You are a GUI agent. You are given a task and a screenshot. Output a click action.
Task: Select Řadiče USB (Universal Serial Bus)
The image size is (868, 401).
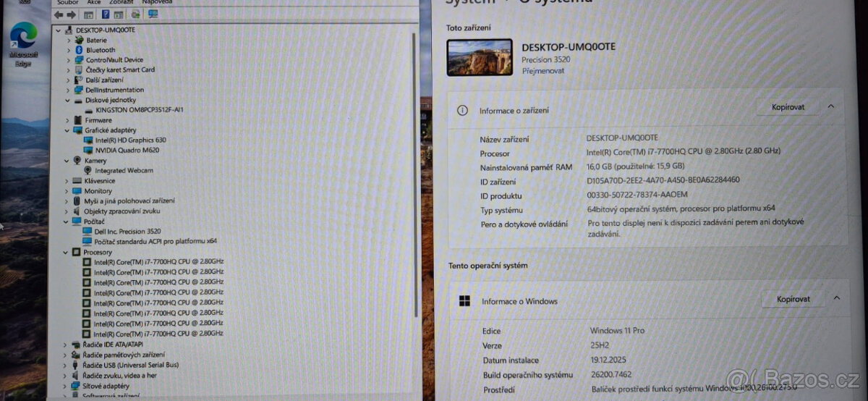pyautogui.click(x=130, y=366)
